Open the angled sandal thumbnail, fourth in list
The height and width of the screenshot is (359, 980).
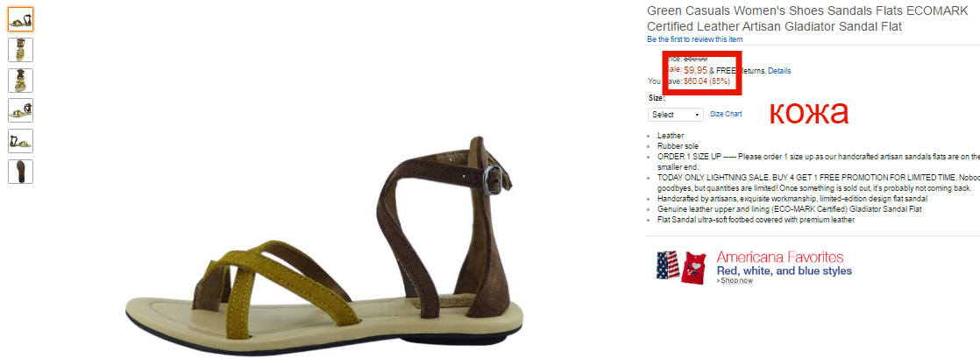21,110
